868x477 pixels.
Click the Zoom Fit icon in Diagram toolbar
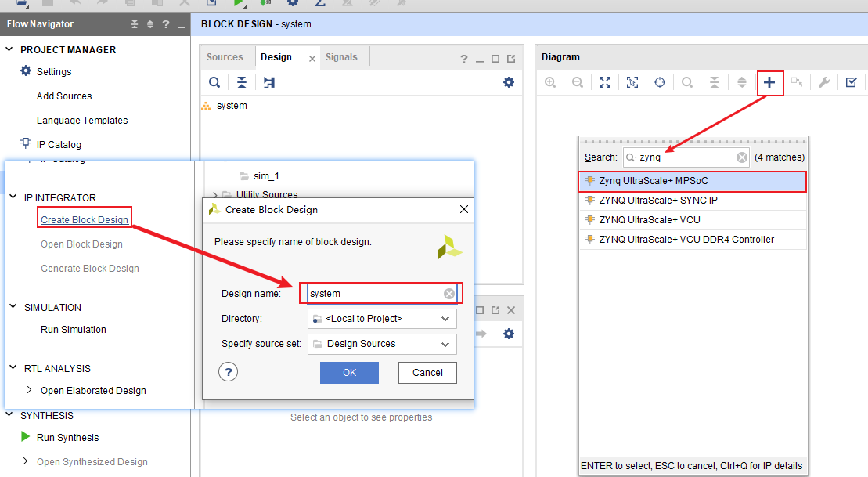point(605,82)
